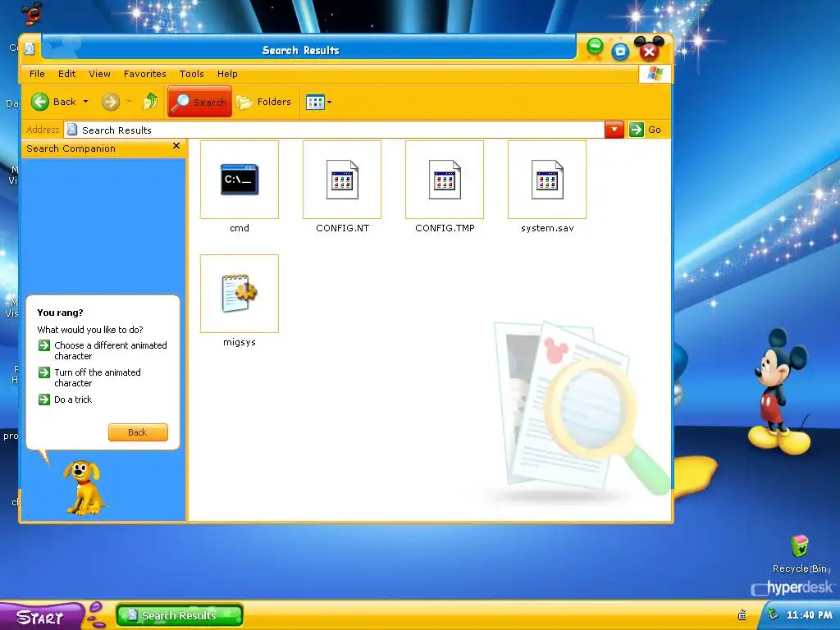Go up one folder level

151,101
